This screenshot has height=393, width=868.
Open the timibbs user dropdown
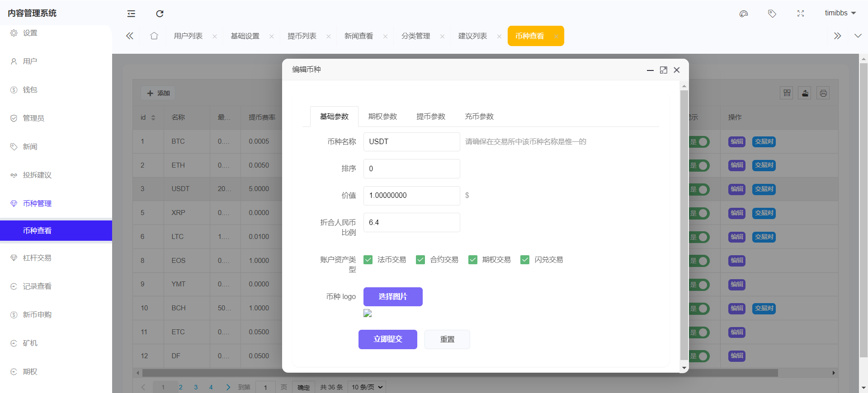point(840,13)
